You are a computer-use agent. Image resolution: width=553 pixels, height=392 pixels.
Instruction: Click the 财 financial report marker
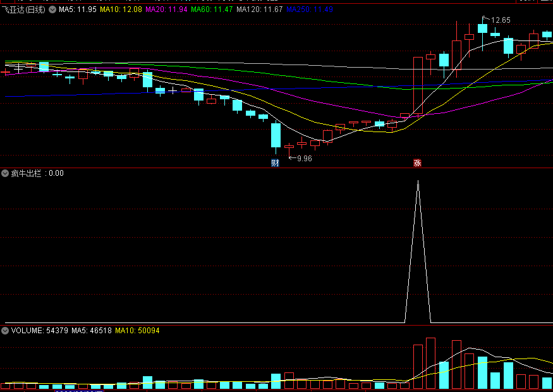click(275, 162)
